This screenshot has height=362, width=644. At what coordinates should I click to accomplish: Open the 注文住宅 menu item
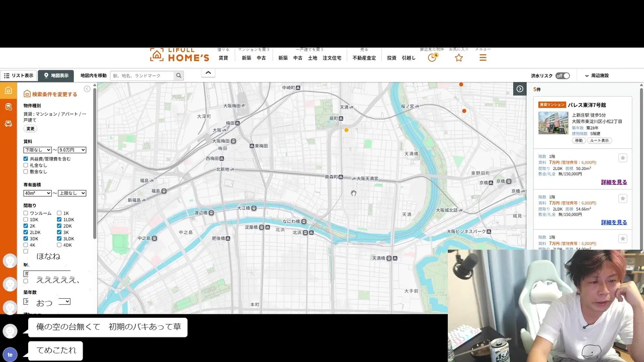click(x=332, y=58)
